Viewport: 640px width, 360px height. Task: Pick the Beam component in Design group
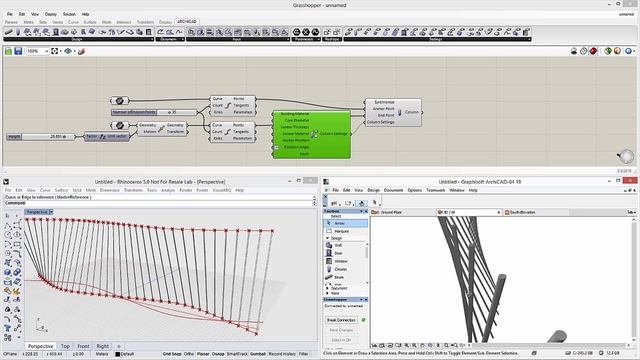point(9,32)
